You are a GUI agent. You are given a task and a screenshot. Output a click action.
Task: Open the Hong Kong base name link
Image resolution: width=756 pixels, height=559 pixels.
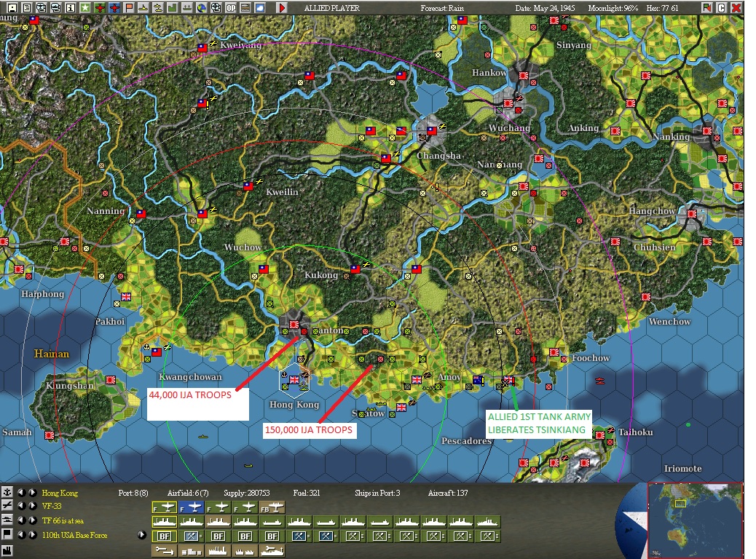(x=60, y=493)
